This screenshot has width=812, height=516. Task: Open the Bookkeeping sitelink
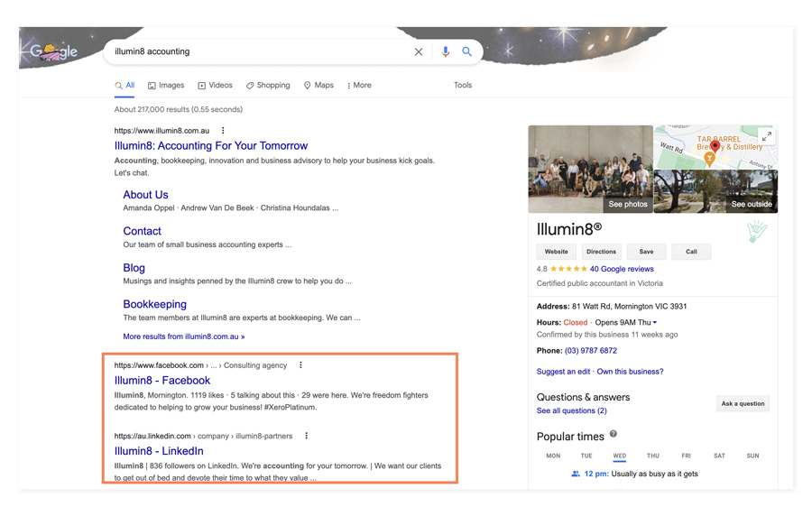[154, 304]
